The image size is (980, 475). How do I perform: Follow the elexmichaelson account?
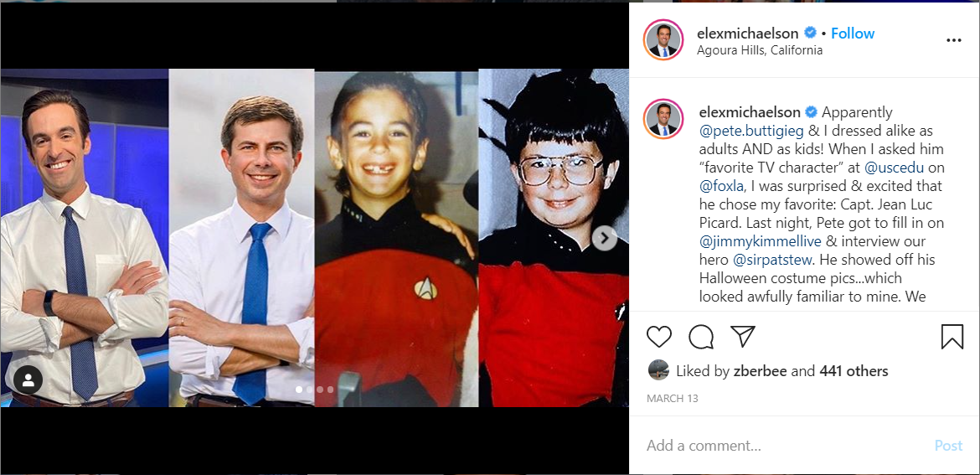pos(853,34)
